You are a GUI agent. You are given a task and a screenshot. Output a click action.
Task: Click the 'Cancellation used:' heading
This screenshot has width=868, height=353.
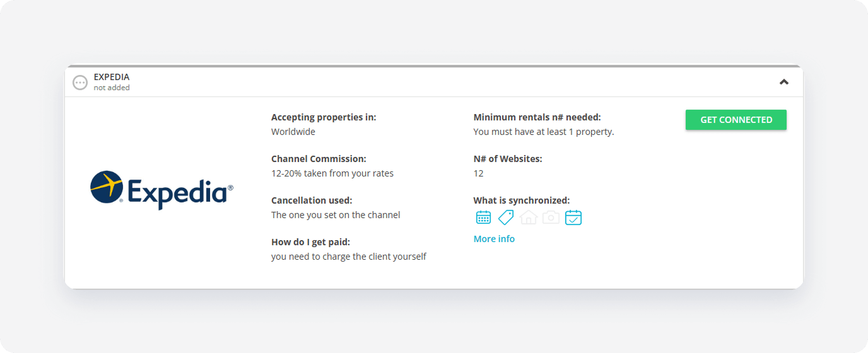pos(312,200)
